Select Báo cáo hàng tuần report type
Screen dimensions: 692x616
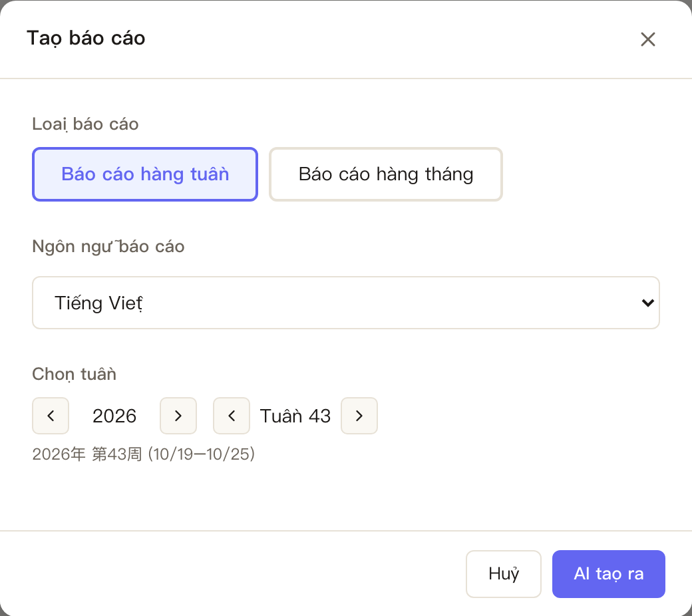point(145,174)
